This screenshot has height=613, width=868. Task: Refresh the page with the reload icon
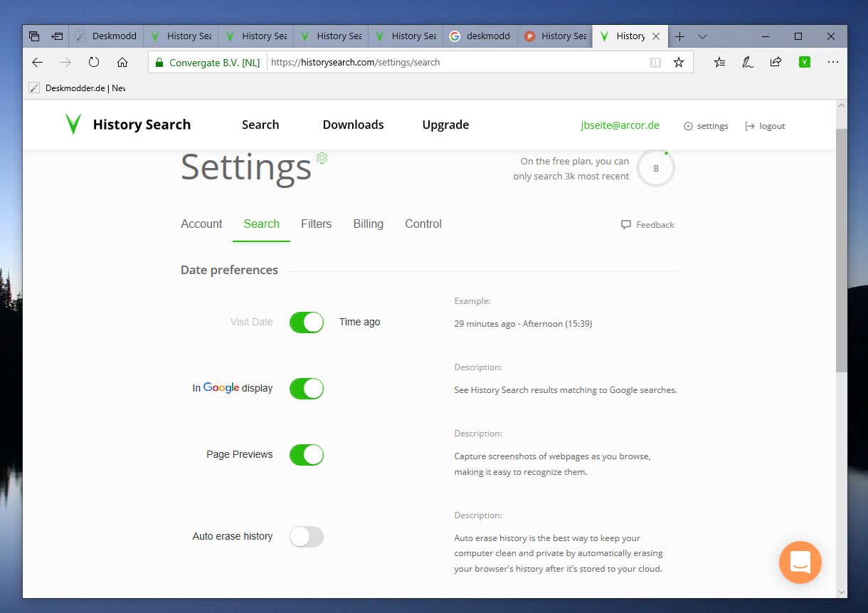(94, 63)
